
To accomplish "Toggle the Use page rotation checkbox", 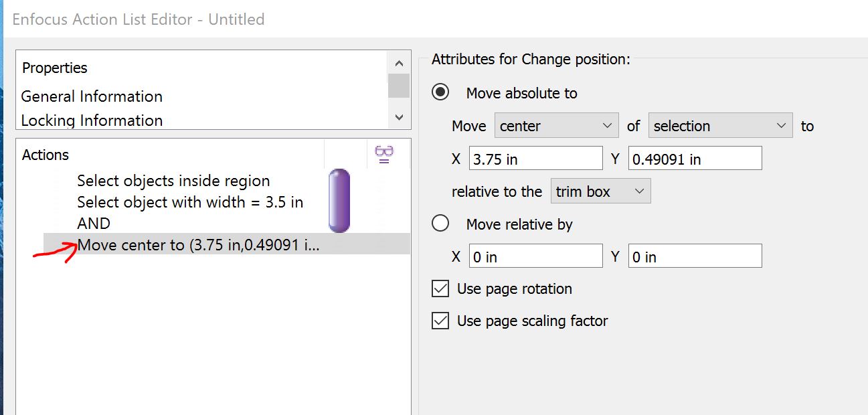I will click(x=440, y=288).
